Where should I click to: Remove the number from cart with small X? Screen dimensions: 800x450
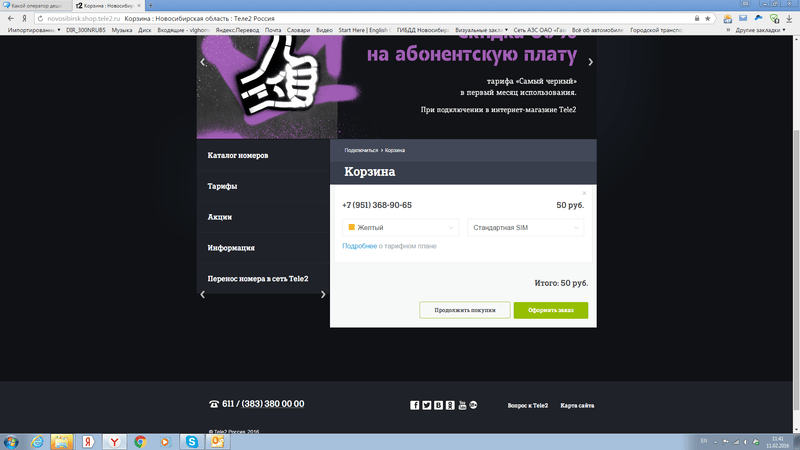pyautogui.click(x=584, y=193)
